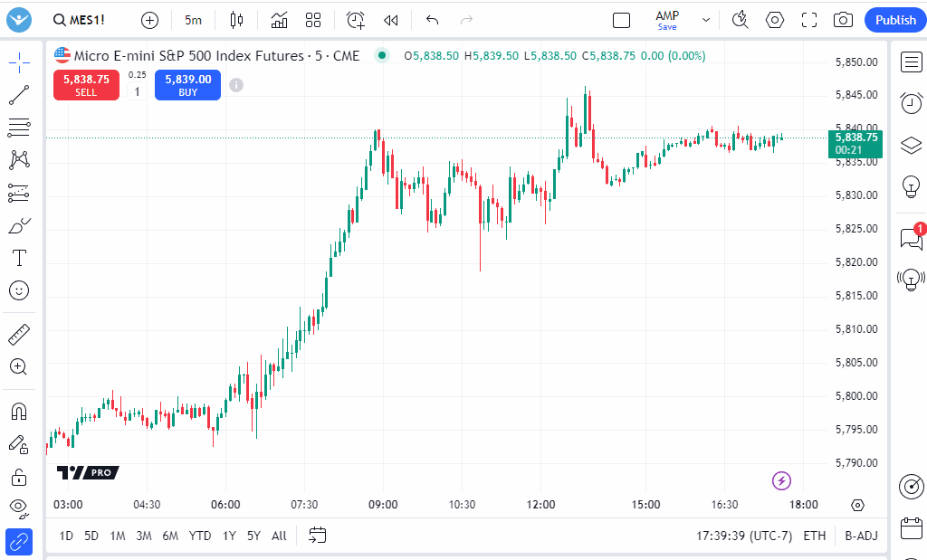Toggle lock all drawing tools

click(x=19, y=477)
